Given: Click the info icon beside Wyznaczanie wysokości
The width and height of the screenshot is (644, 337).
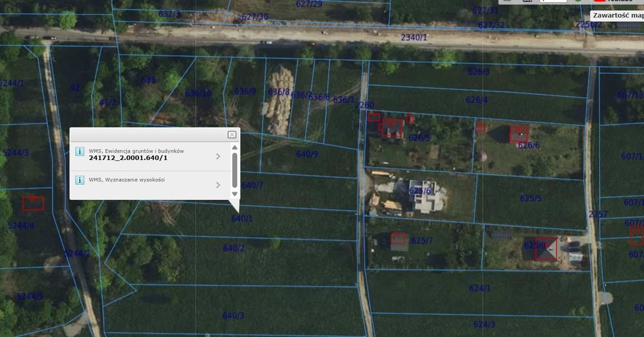Looking at the screenshot, I should 80,180.
